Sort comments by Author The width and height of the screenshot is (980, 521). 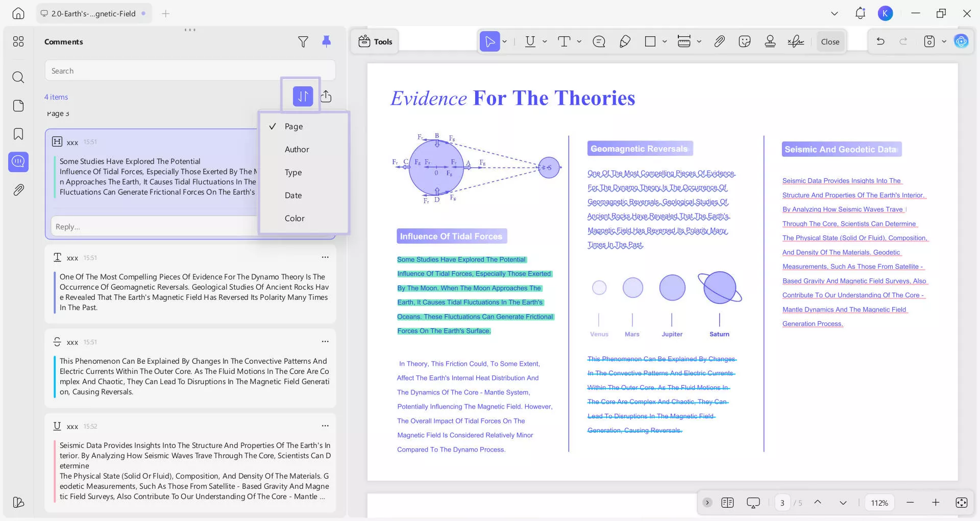[x=304, y=149]
